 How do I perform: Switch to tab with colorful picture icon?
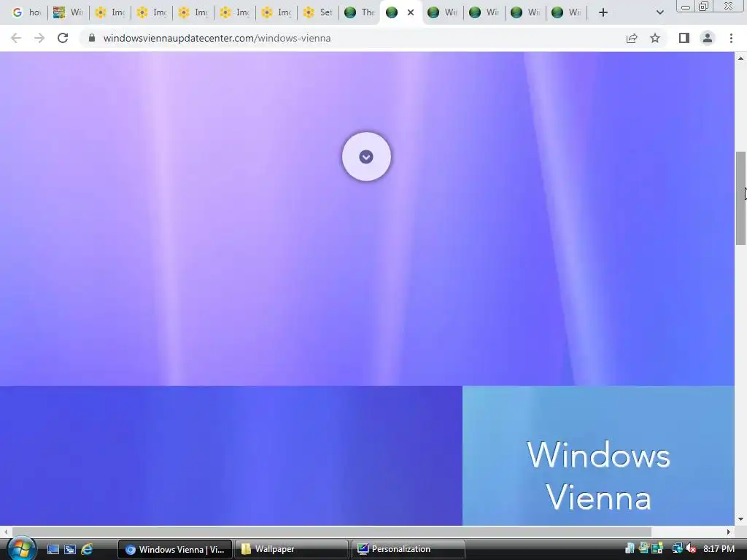pos(68,12)
